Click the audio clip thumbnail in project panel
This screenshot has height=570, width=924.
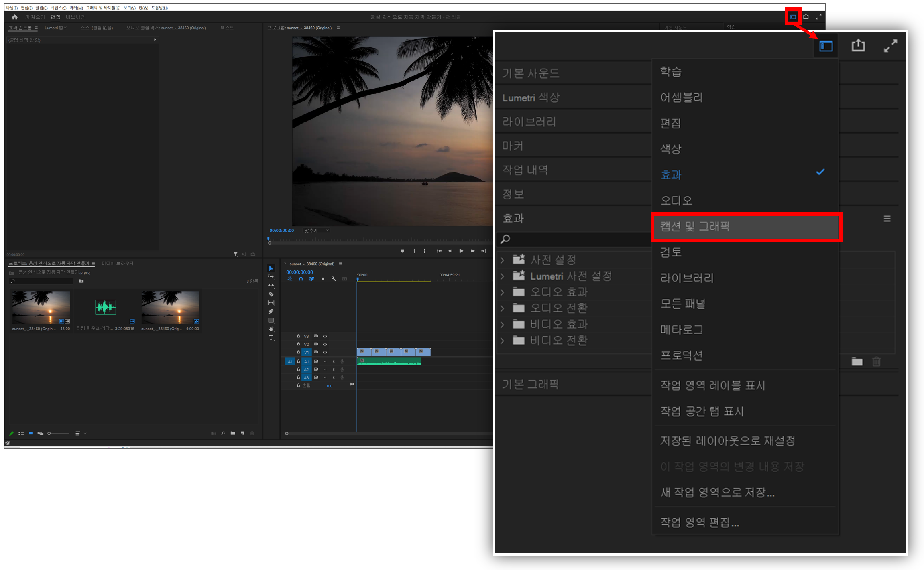pyautogui.click(x=106, y=308)
